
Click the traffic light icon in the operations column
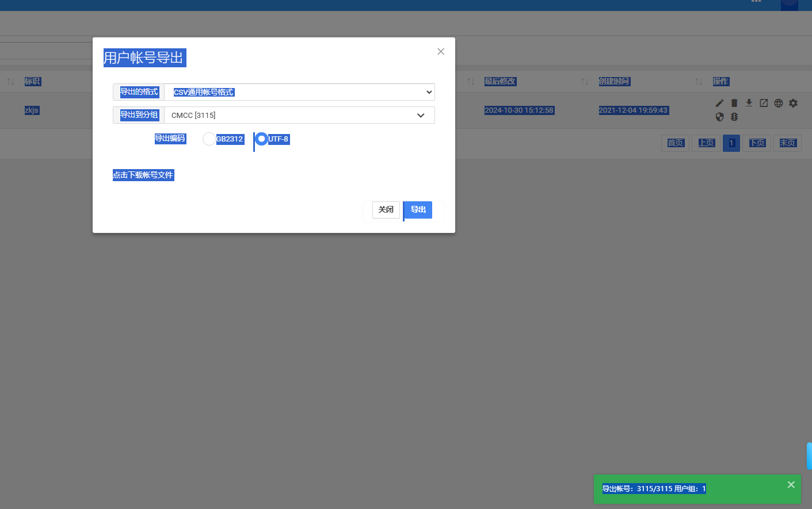point(734,117)
